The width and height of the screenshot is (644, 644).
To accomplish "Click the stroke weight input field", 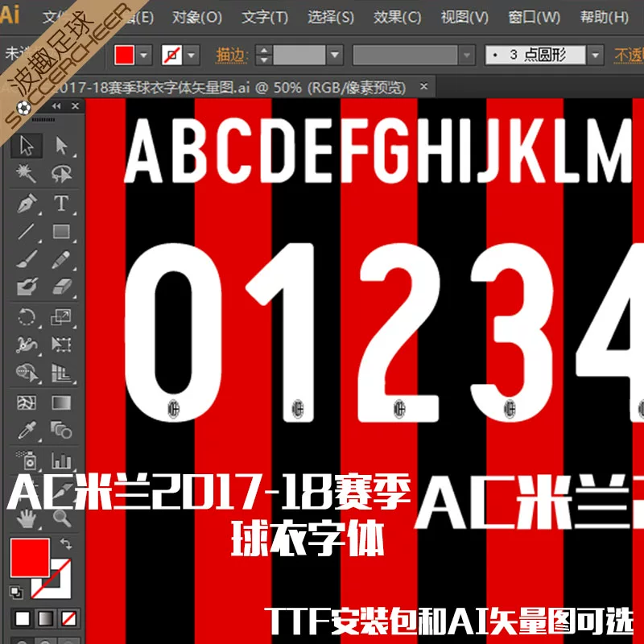I will pos(299,55).
